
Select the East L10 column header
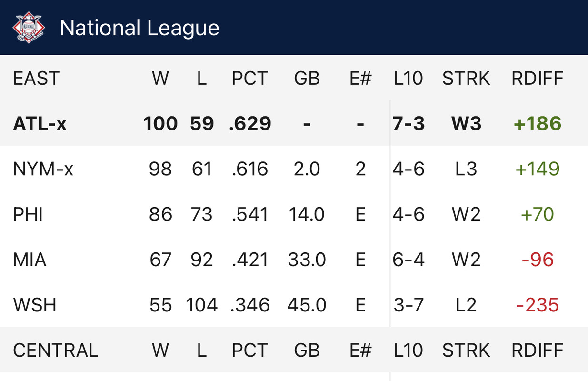click(409, 78)
